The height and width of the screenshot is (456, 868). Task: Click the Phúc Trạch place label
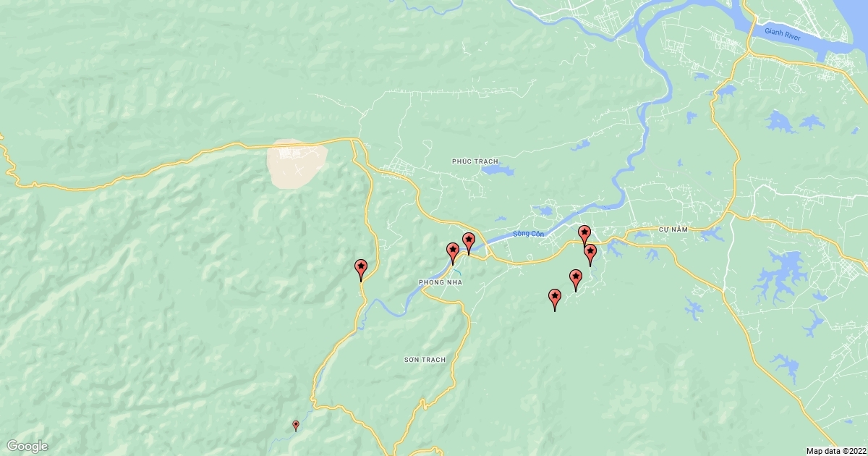click(475, 161)
